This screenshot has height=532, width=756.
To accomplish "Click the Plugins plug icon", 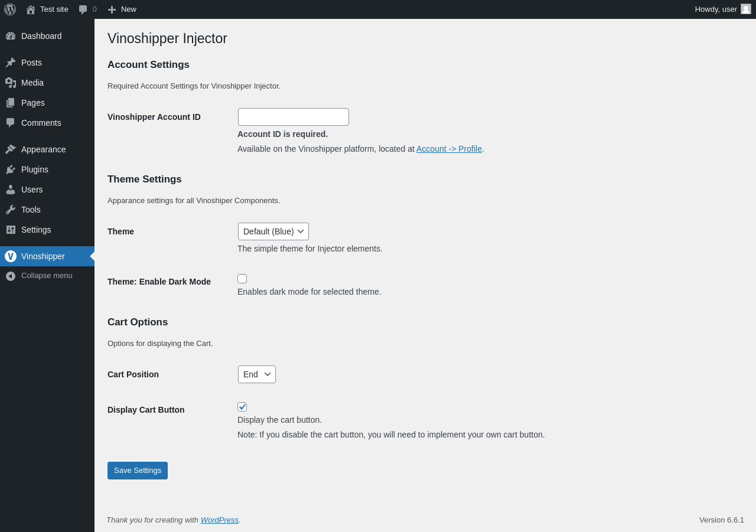I will click(11, 169).
